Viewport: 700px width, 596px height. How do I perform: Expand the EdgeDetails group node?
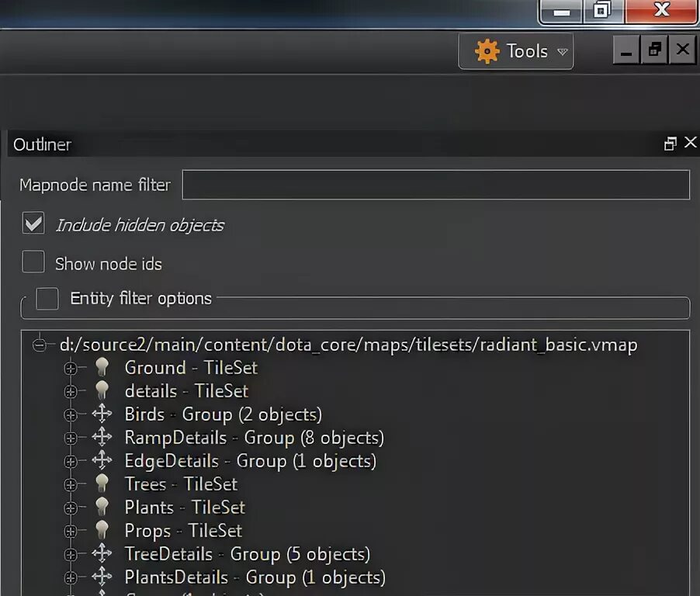pos(70,461)
